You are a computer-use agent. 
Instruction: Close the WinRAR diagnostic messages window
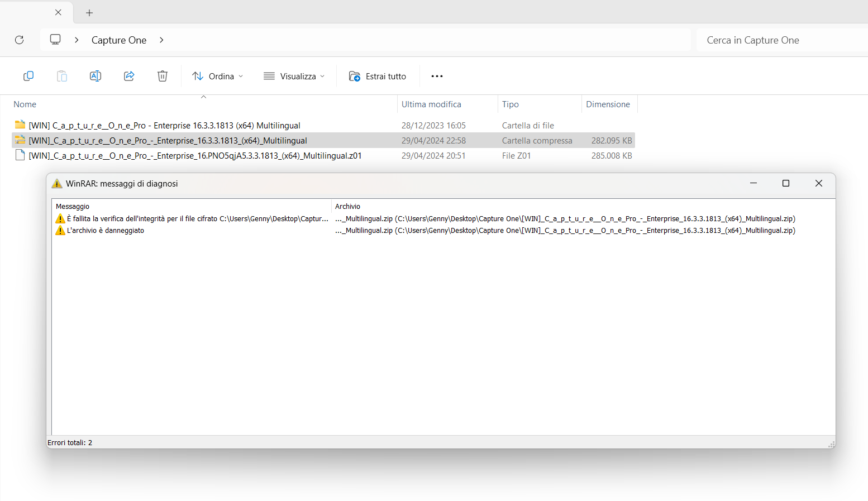click(818, 183)
